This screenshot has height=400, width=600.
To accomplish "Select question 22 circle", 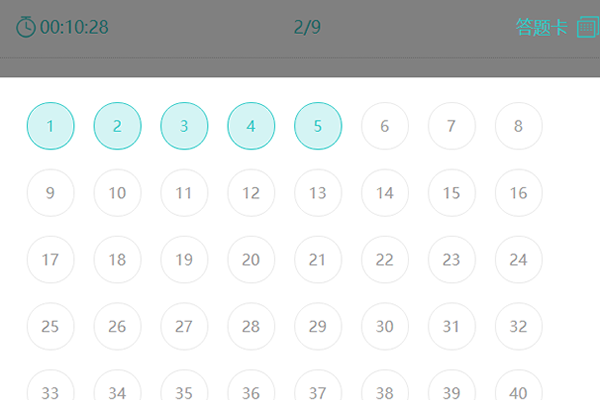I will click(385, 260).
